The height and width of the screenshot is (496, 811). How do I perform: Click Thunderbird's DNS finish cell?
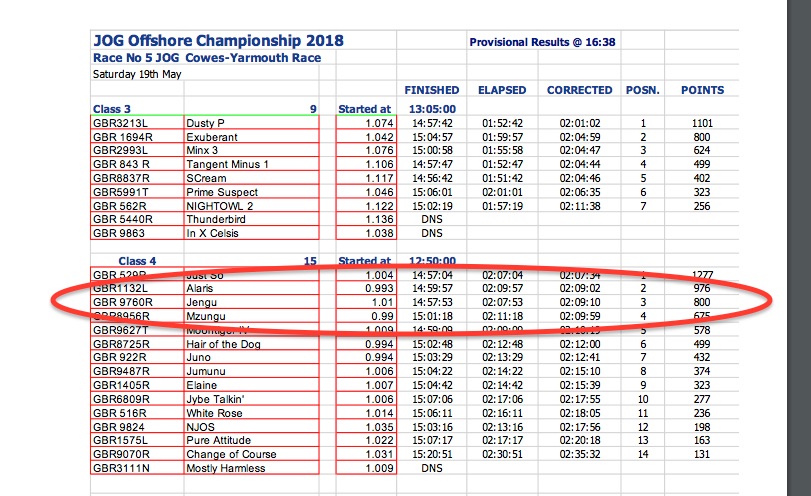click(431, 219)
